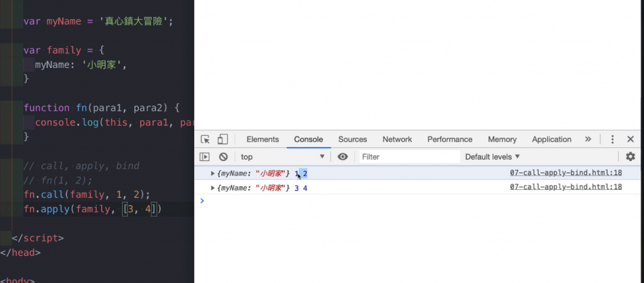Open the Memory tab
This screenshot has height=283, width=644.
[502, 139]
